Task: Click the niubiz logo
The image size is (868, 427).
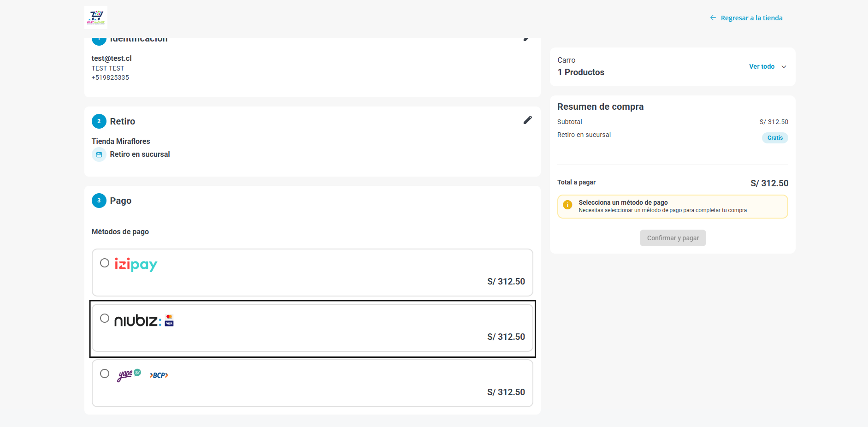Action: point(138,320)
